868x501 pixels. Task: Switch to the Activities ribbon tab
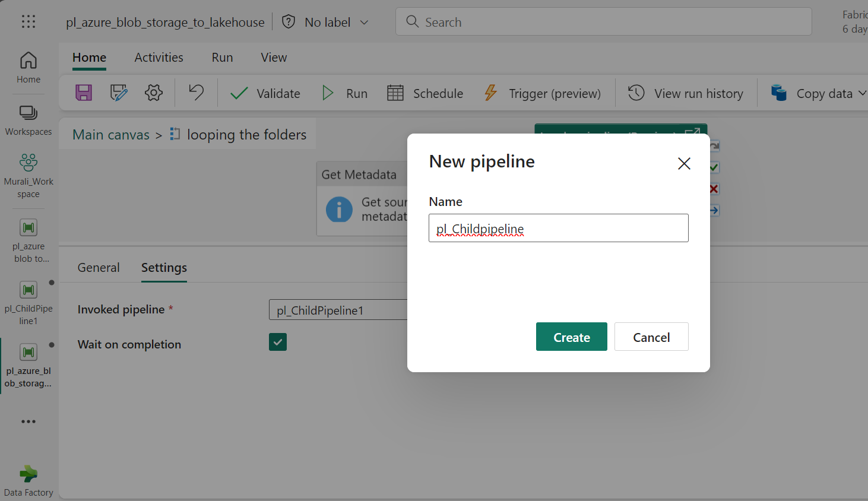coord(159,58)
